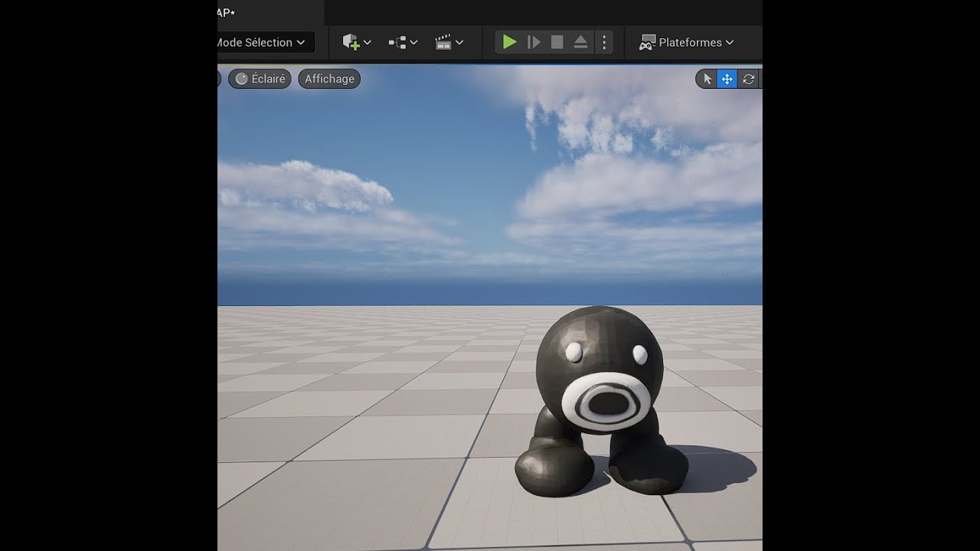Start play in editor with green arrow
Viewport: 980px width, 551px height.
tap(510, 42)
